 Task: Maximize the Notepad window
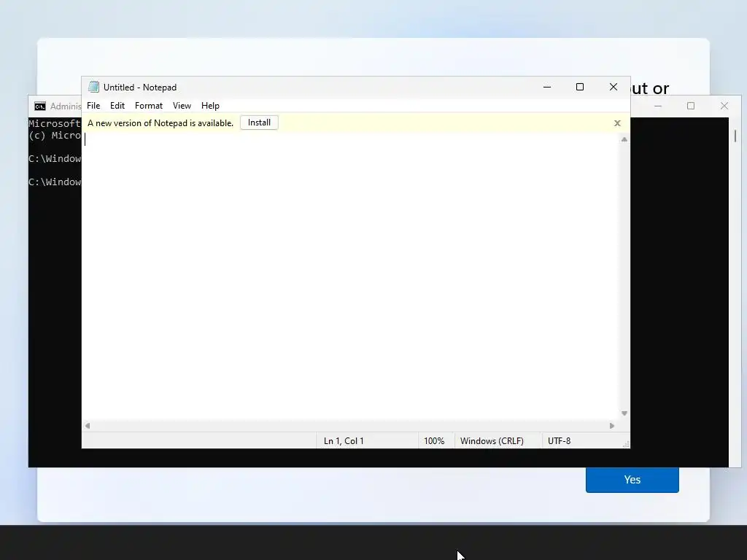point(580,87)
